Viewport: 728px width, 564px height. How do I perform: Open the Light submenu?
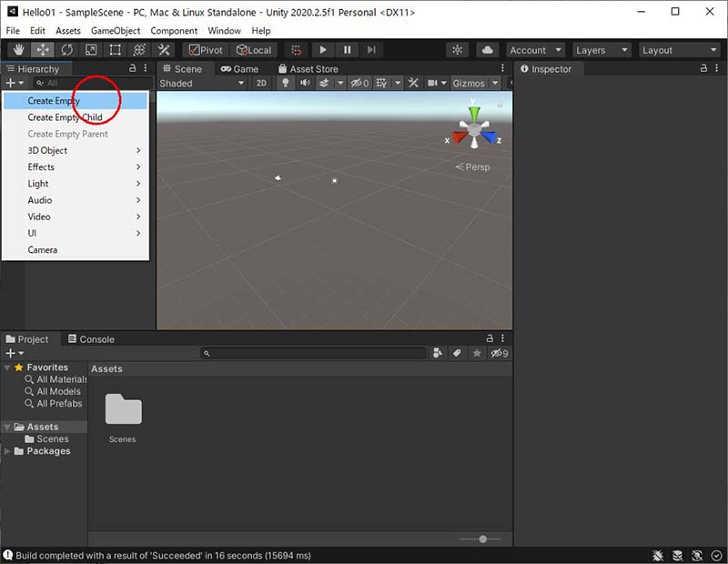tap(76, 184)
